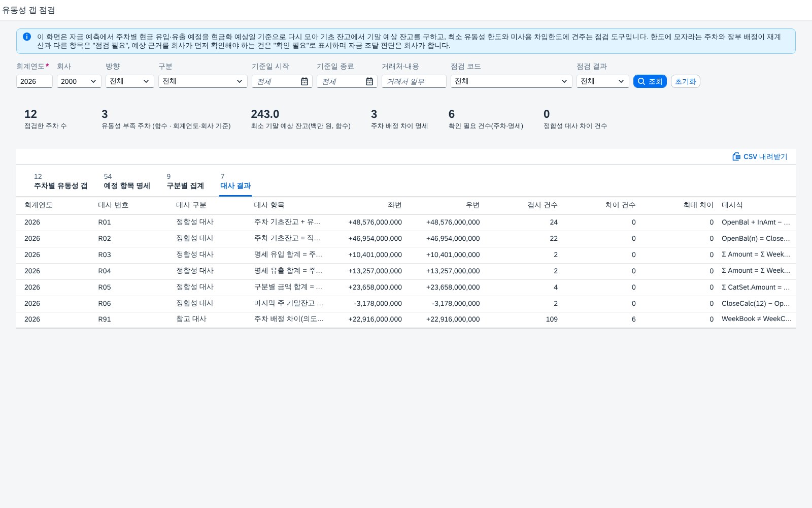Expand the 점검 결과 dropdown
Viewport: 812px width, 508px height.
[x=603, y=81]
